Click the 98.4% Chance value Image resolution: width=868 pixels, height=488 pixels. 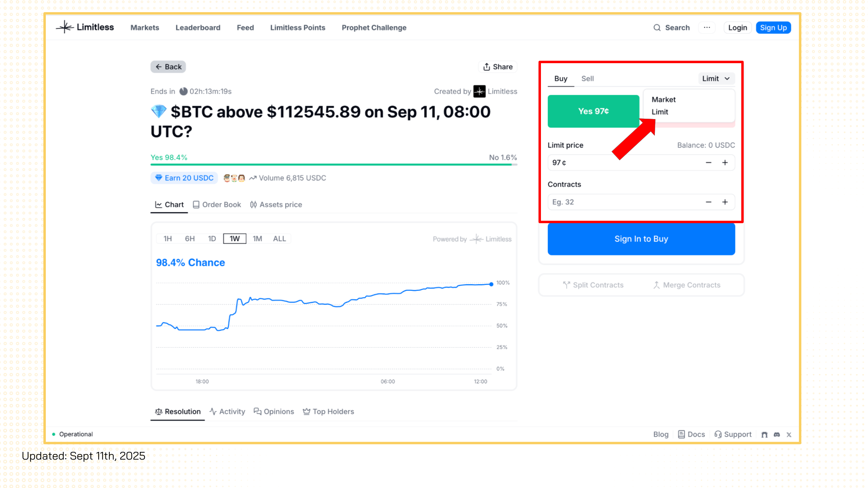pos(190,263)
